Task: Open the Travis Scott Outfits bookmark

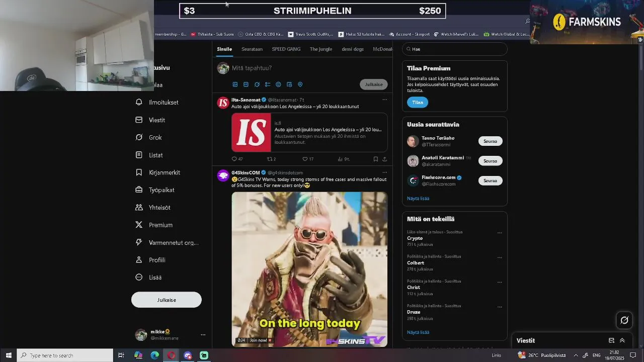Action: tap(311, 34)
